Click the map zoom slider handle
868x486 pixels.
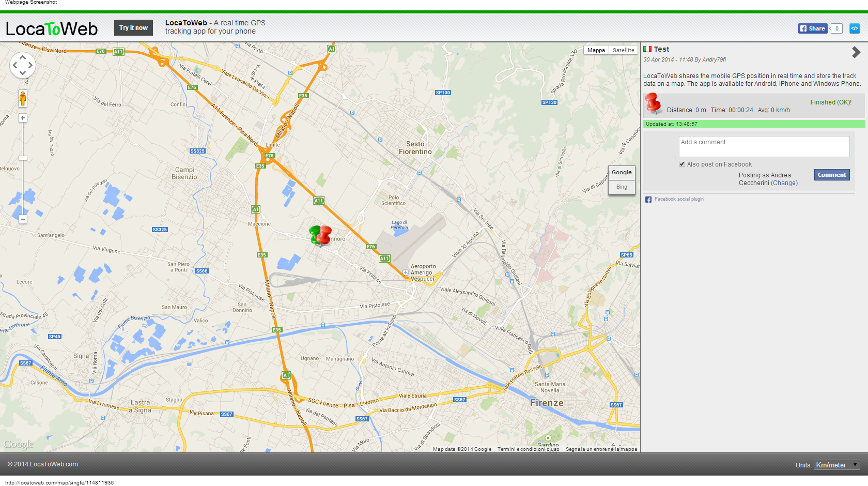point(23,158)
